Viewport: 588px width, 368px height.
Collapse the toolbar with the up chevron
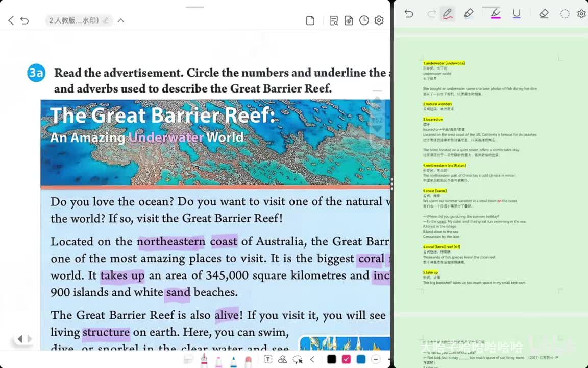pyautogui.click(x=121, y=20)
